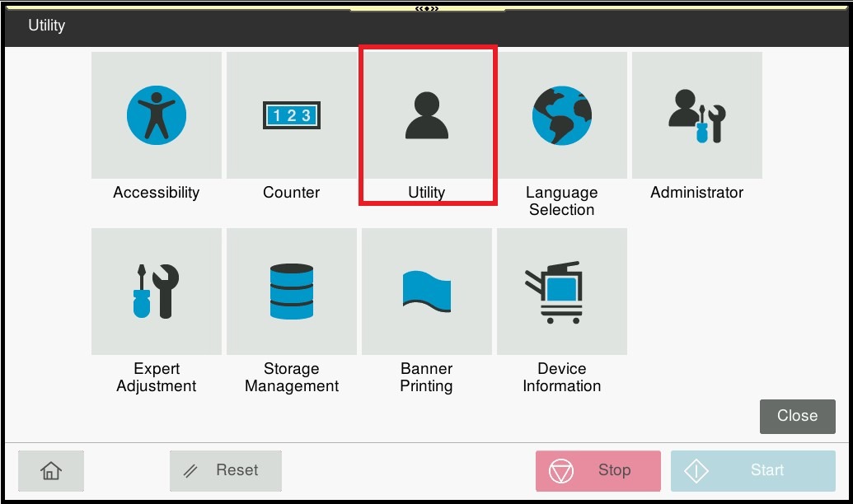
Task: Hit the red Stop button
Action: pos(598,470)
